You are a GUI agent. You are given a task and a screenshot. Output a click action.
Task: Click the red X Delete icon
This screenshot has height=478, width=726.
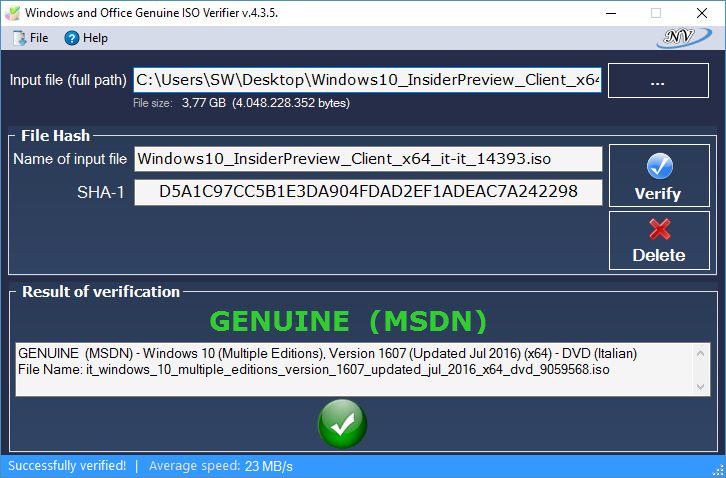659,229
